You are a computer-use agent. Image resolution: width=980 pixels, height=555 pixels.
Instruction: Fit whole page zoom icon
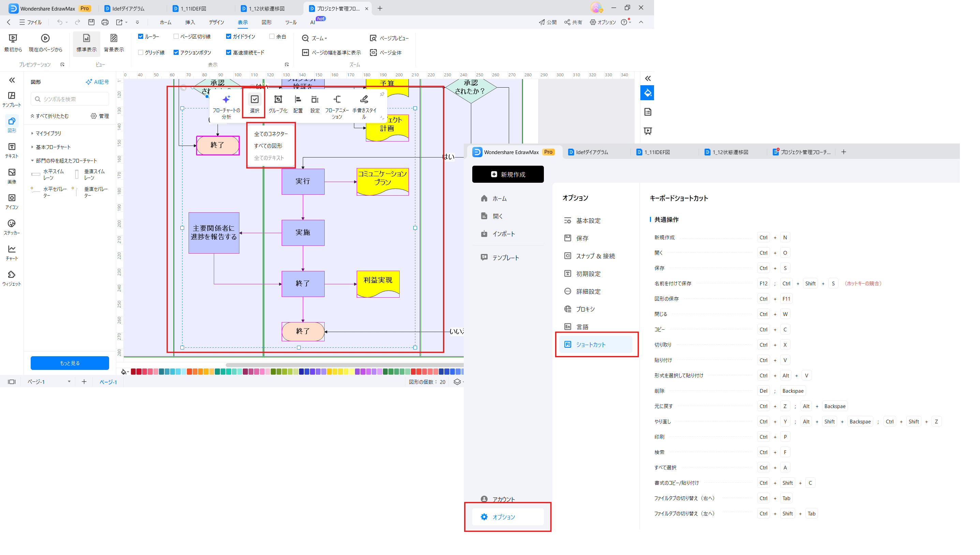pos(373,52)
